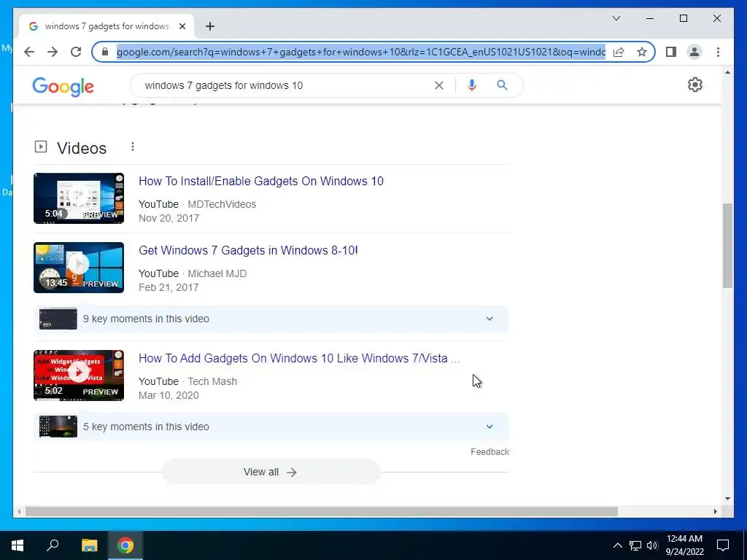Open the network status tray icon

[635, 545]
